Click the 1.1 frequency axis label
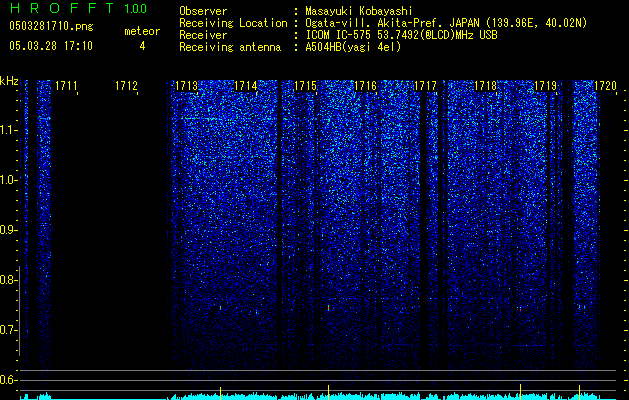This screenshot has height=400, width=629. tap(8, 130)
